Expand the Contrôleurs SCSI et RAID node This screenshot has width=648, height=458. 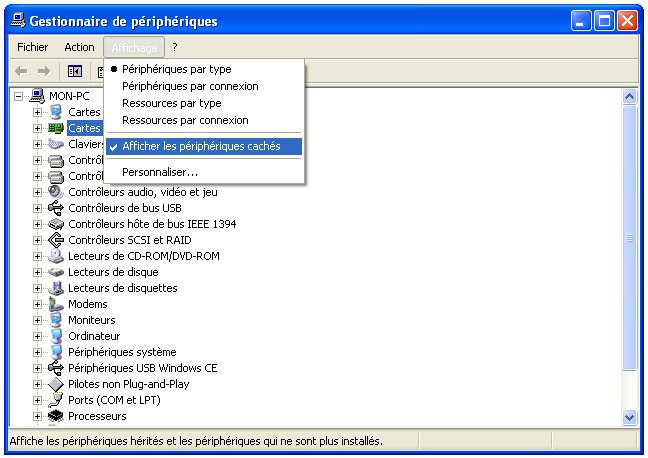pos(37,240)
